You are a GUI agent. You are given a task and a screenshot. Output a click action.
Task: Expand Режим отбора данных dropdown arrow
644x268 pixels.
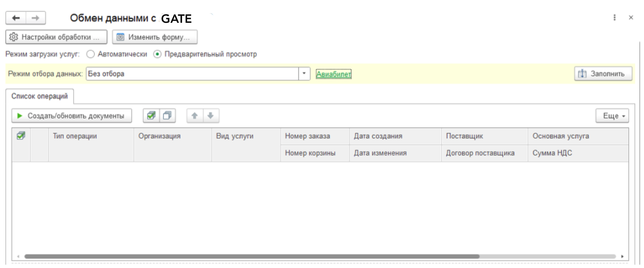(x=304, y=74)
